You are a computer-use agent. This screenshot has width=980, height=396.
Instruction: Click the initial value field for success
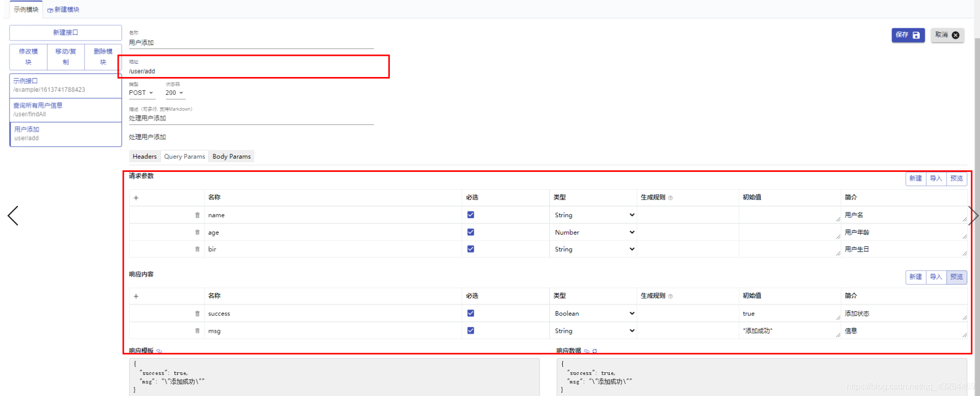coord(790,314)
